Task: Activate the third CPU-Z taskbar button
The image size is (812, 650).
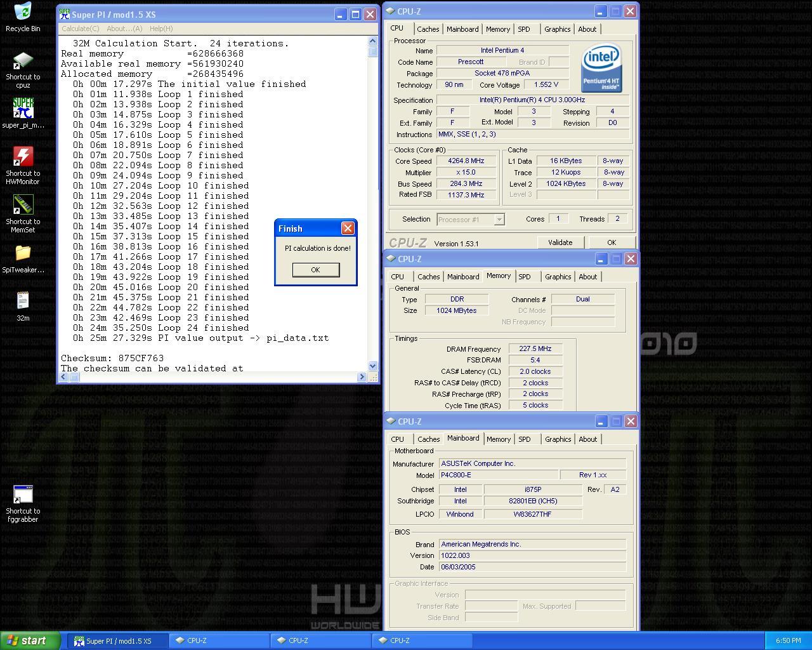Action: (x=422, y=641)
